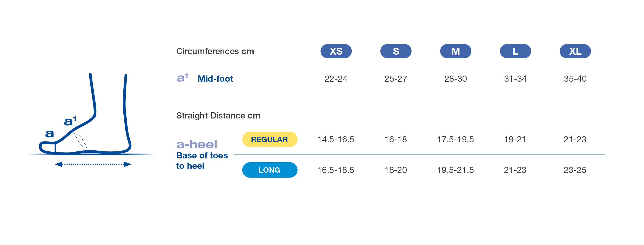Image resolution: width=644 pixels, height=245 pixels.
Task: Click the 14.5-16.5 regular XS value
Action: [336, 139]
